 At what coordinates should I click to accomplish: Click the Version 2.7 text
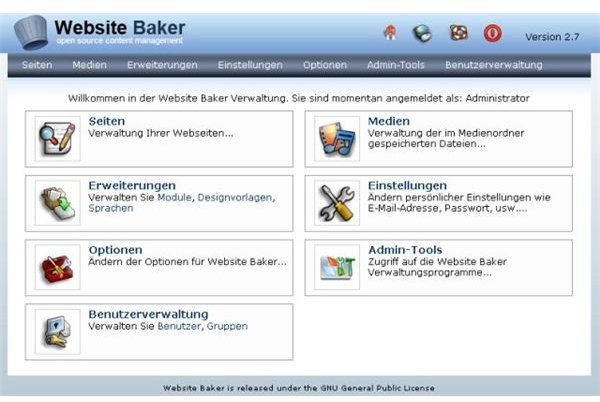click(552, 37)
